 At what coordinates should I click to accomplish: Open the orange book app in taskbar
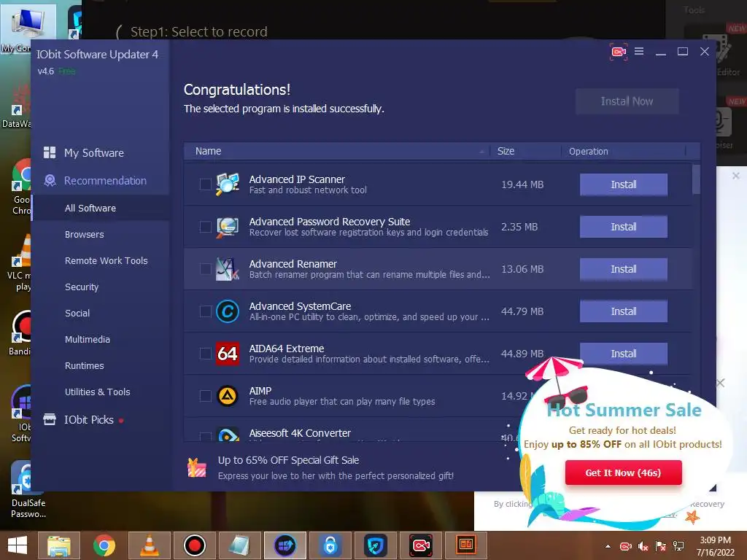click(466, 545)
